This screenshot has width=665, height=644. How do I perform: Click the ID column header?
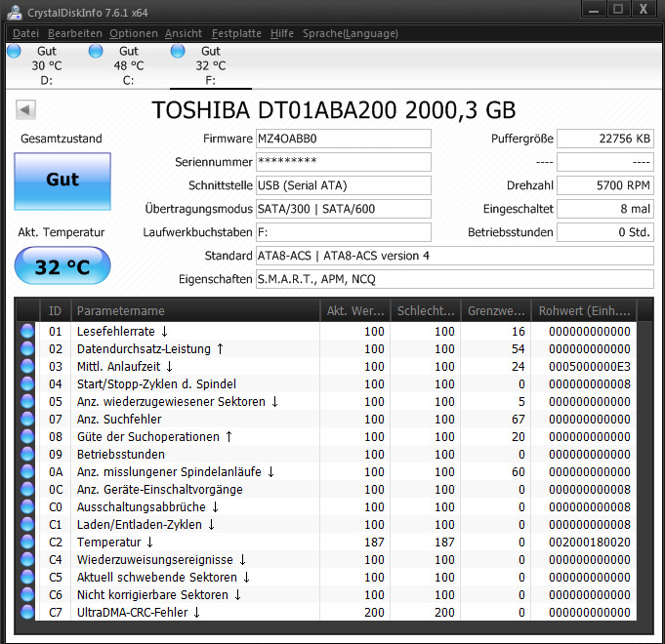(x=55, y=310)
